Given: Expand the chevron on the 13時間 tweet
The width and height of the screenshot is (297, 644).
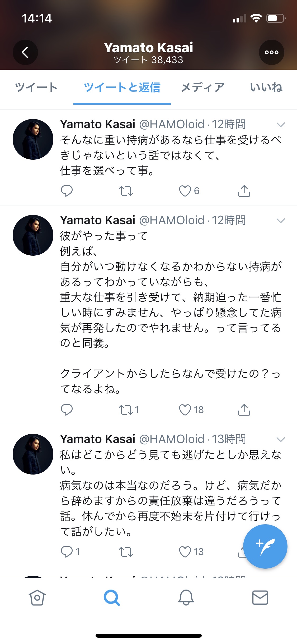Looking at the screenshot, I should [281, 439].
